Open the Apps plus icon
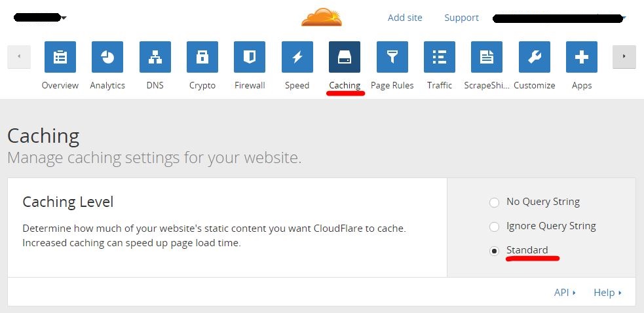The image size is (644, 313). 582,57
